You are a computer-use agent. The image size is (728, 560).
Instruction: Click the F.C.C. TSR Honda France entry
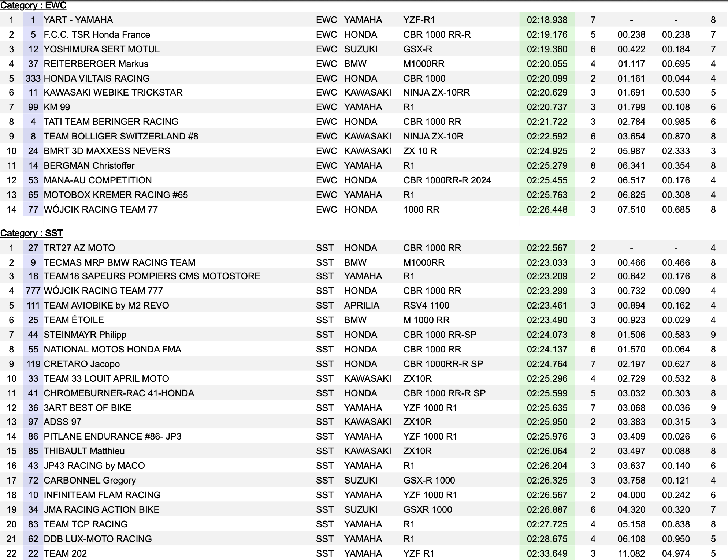tap(97, 35)
